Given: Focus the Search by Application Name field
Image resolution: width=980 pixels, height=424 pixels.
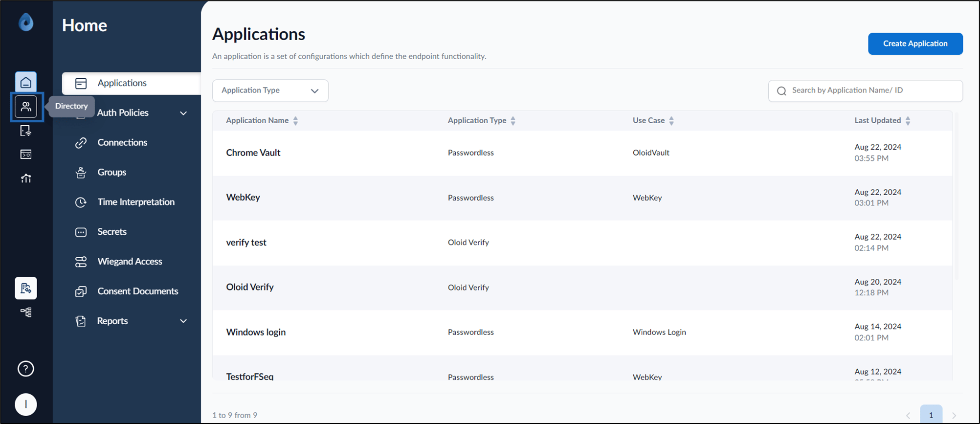Looking at the screenshot, I should (866, 90).
